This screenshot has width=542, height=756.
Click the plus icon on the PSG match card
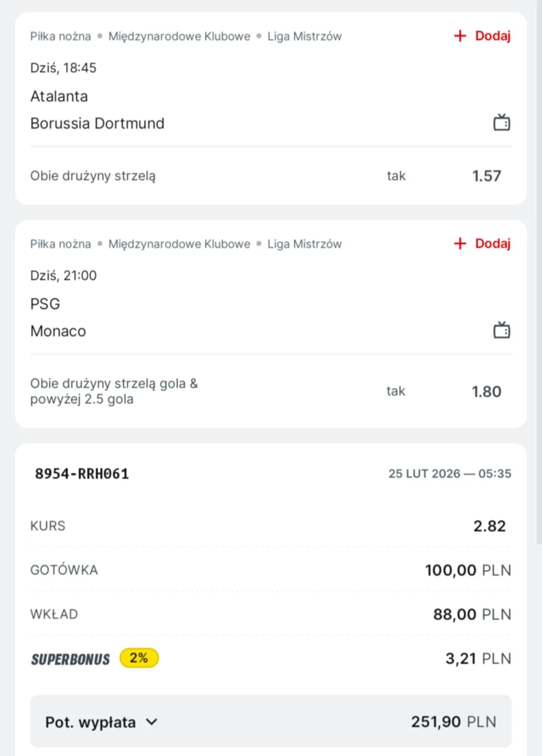[x=460, y=244]
